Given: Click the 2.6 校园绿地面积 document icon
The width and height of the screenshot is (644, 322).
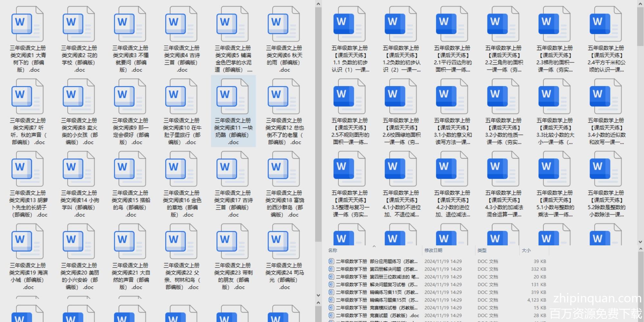Looking at the screenshot, I should coord(401,97).
